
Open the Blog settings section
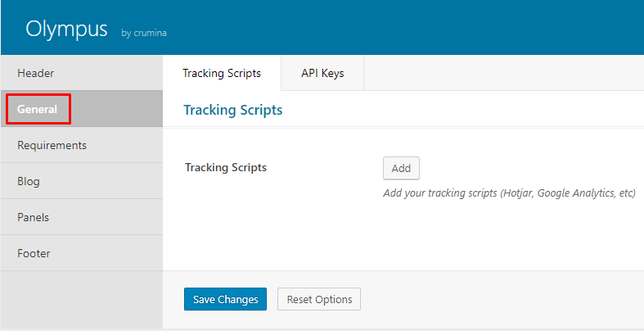[81, 181]
